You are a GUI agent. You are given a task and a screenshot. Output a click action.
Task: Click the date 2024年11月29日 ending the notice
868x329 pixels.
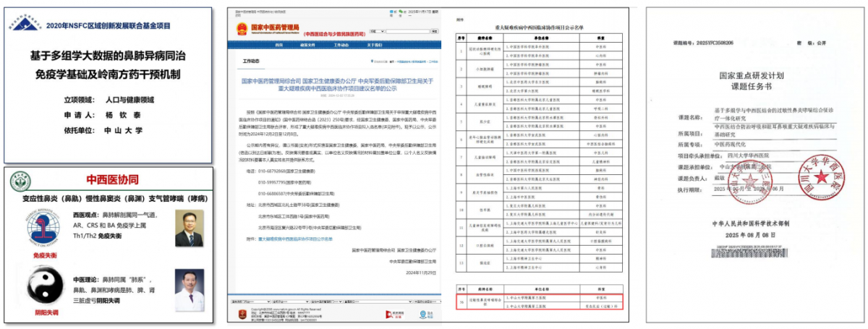pos(421,273)
